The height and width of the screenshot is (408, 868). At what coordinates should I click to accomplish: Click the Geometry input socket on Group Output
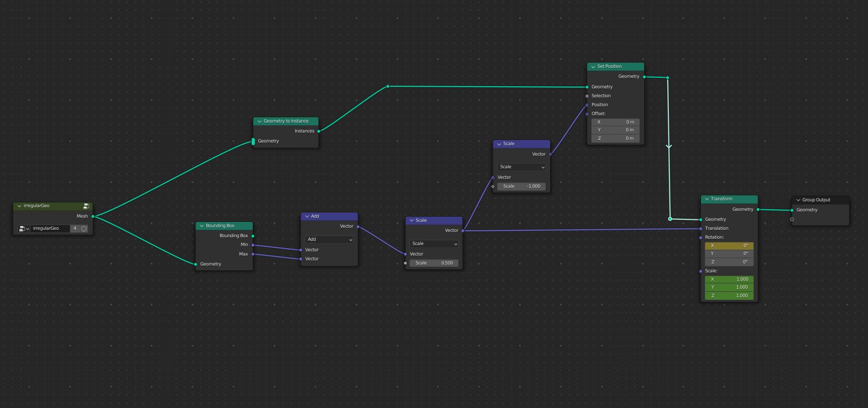pyautogui.click(x=792, y=210)
